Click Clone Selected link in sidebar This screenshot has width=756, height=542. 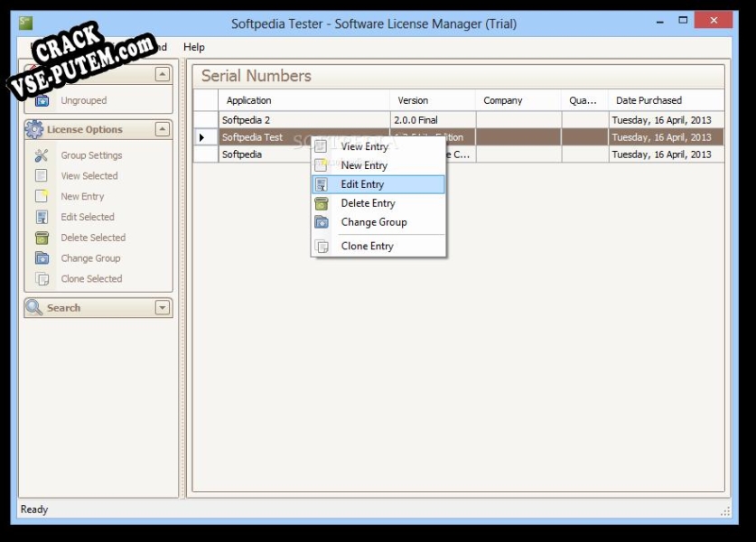tap(91, 279)
